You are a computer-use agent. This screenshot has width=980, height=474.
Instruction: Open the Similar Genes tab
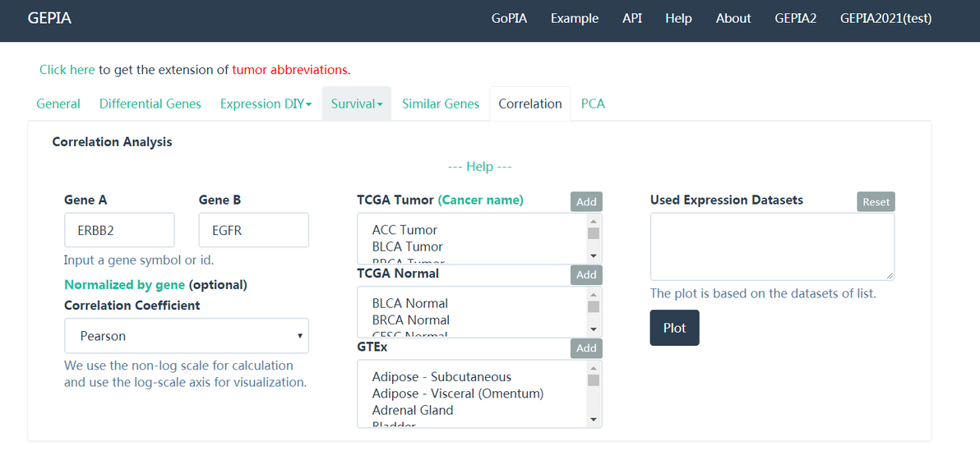(441, 104)
